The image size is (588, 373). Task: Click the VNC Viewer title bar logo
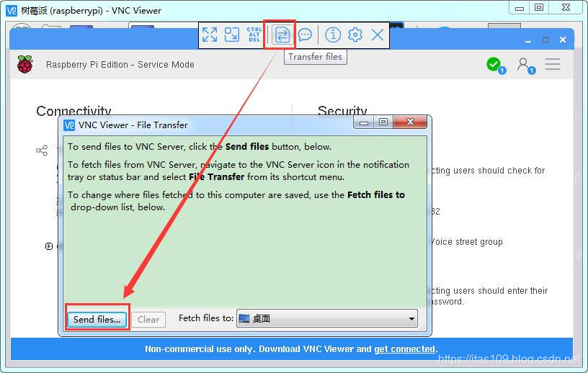(x=12, y=11)
